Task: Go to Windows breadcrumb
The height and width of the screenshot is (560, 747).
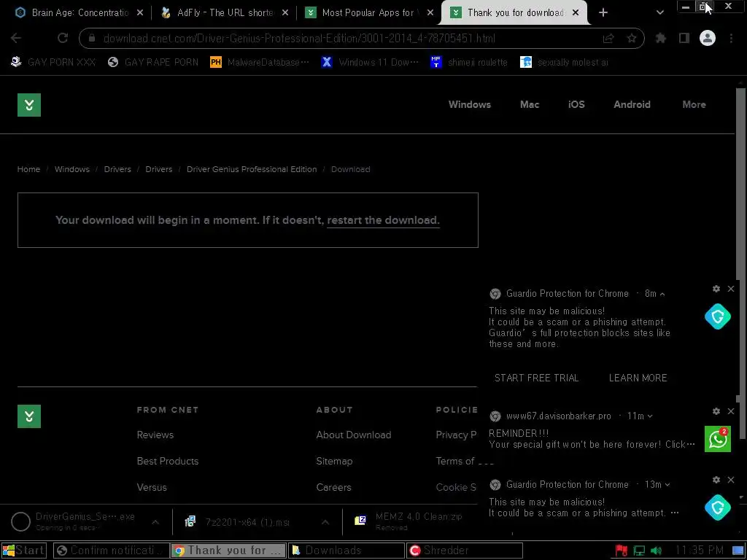Action: [72, 169]
